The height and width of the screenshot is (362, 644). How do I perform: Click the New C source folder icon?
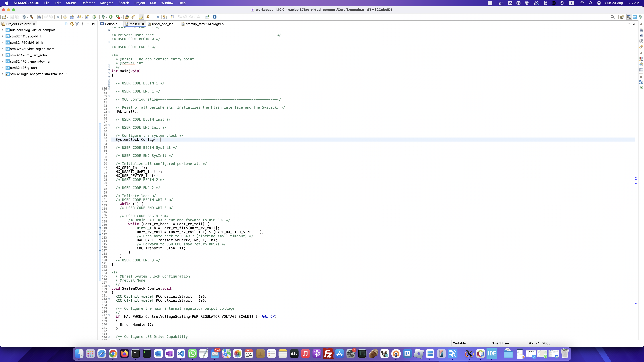coord(79,17)
